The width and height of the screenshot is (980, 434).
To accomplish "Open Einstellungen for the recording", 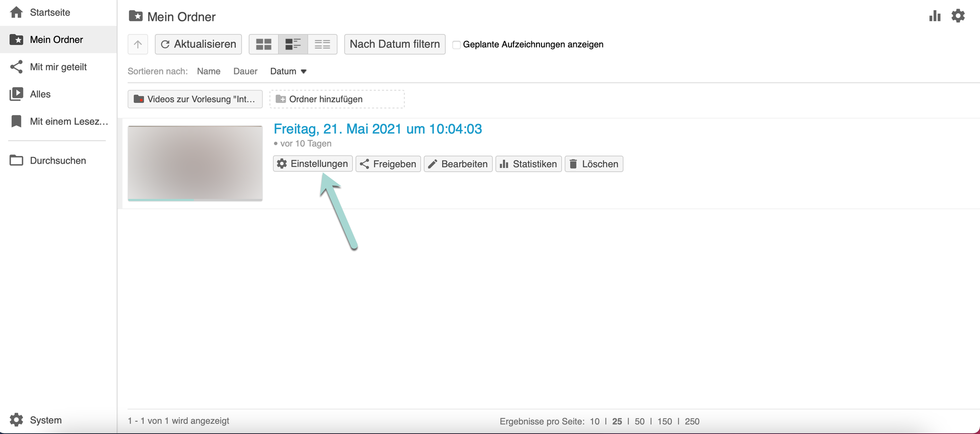I will [x=312, y=164].
